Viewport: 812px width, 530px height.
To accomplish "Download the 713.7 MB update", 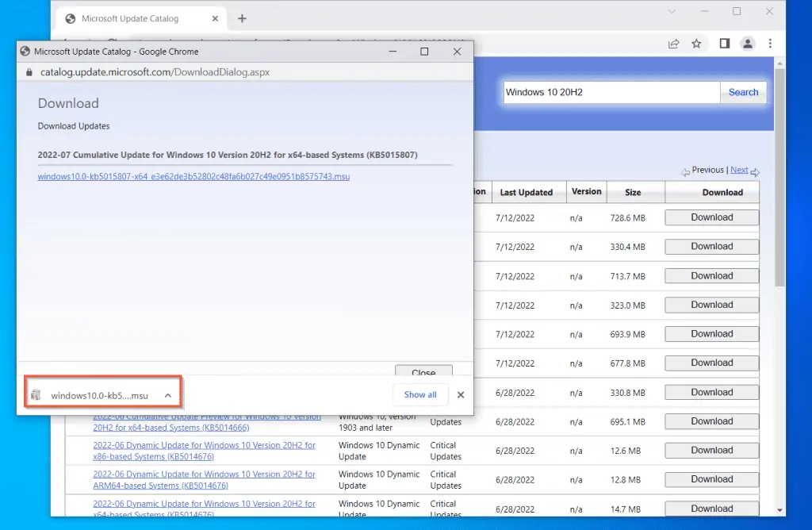I will [711, 275].
